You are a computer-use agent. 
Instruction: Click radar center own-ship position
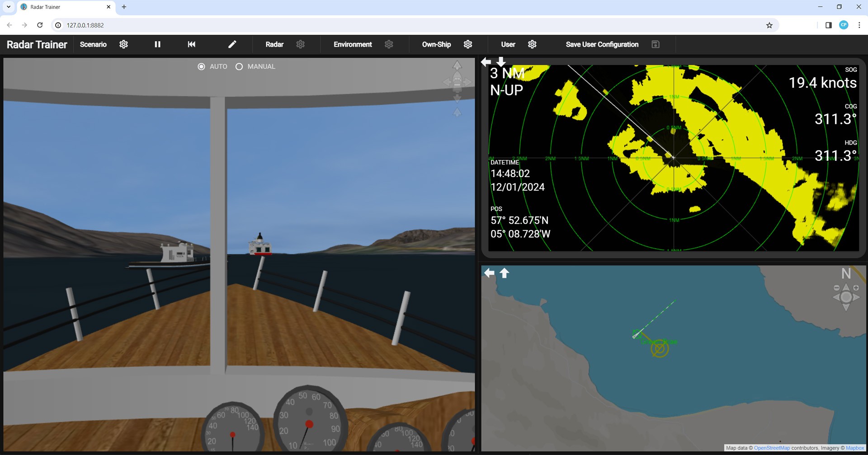tap(673, 158)
